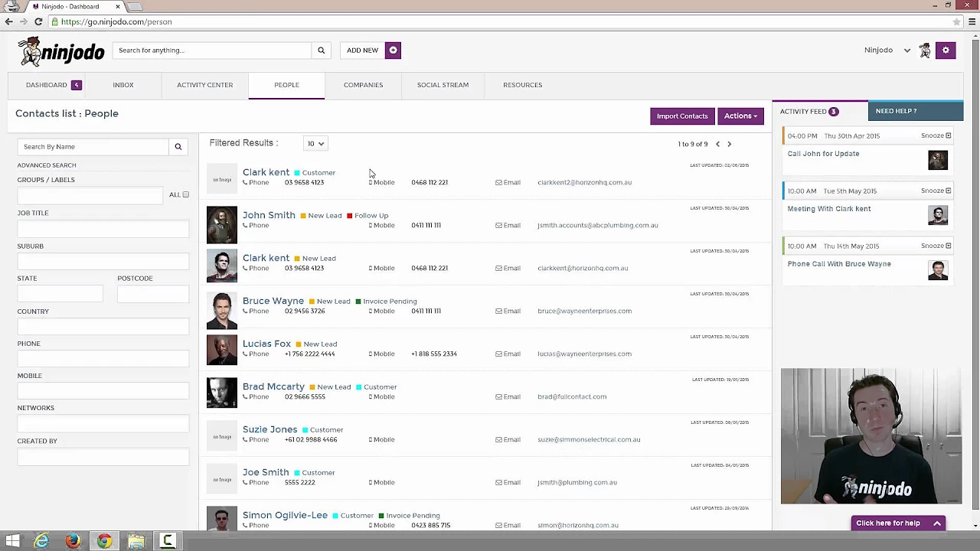Open the Inbox tab

[x=123, y=85]
